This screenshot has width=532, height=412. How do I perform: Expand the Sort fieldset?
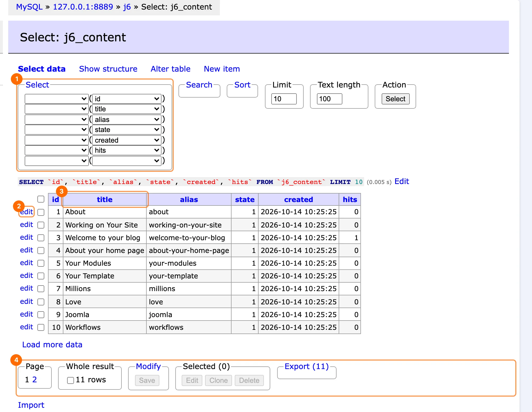coord(242,85)
